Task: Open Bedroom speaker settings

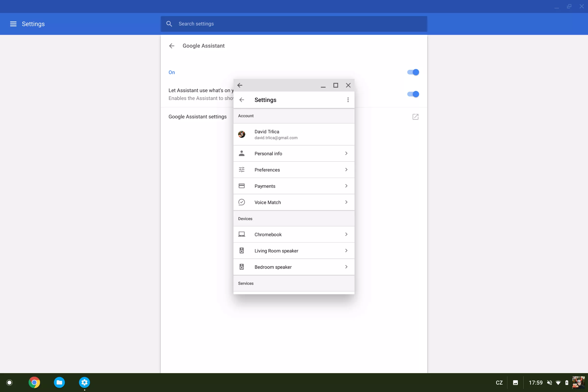Action: pos(294,267)
